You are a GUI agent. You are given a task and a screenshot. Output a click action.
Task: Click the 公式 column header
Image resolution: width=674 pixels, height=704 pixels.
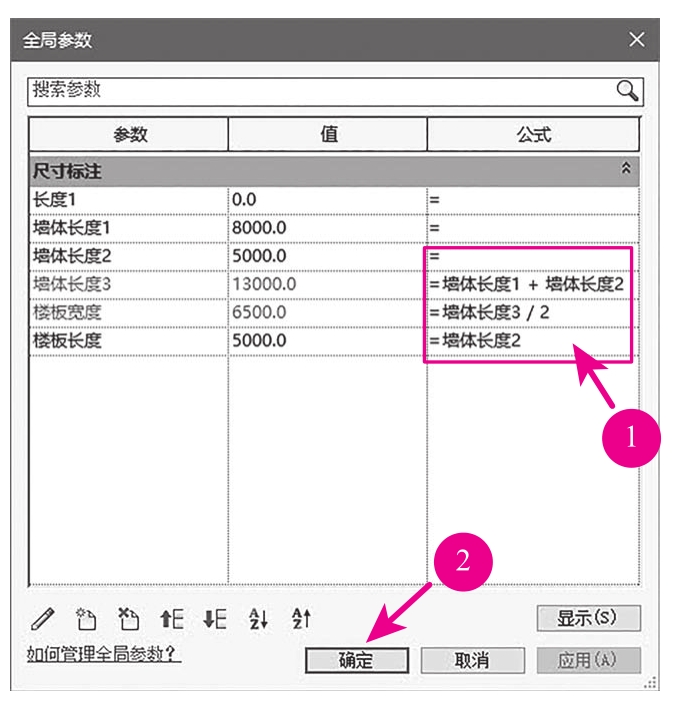coord(533,134)
